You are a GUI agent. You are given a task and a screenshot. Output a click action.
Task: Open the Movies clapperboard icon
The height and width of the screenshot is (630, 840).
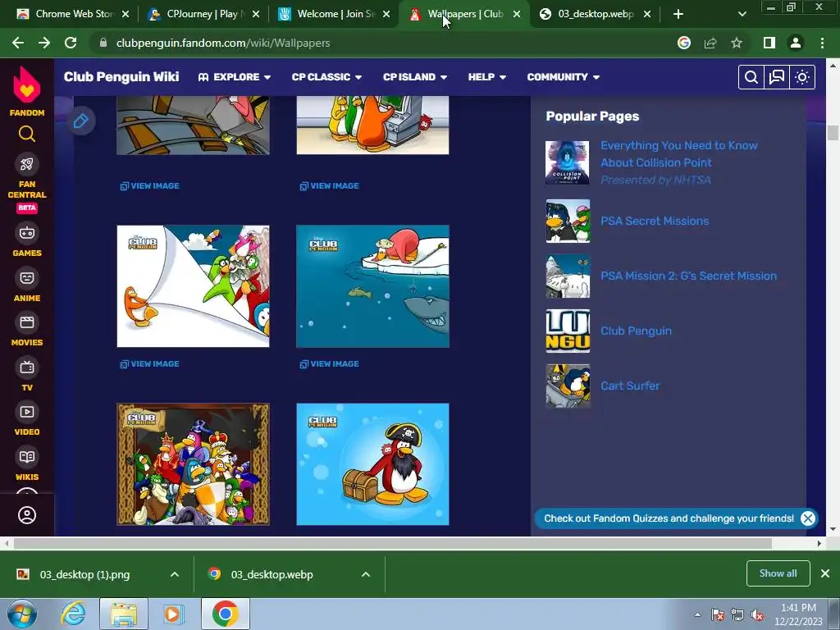point(27,322)
